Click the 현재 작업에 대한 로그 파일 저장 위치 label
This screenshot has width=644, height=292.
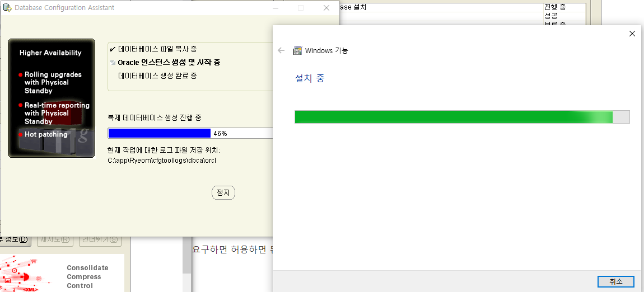pyautogui.click(x=164, y=150)
